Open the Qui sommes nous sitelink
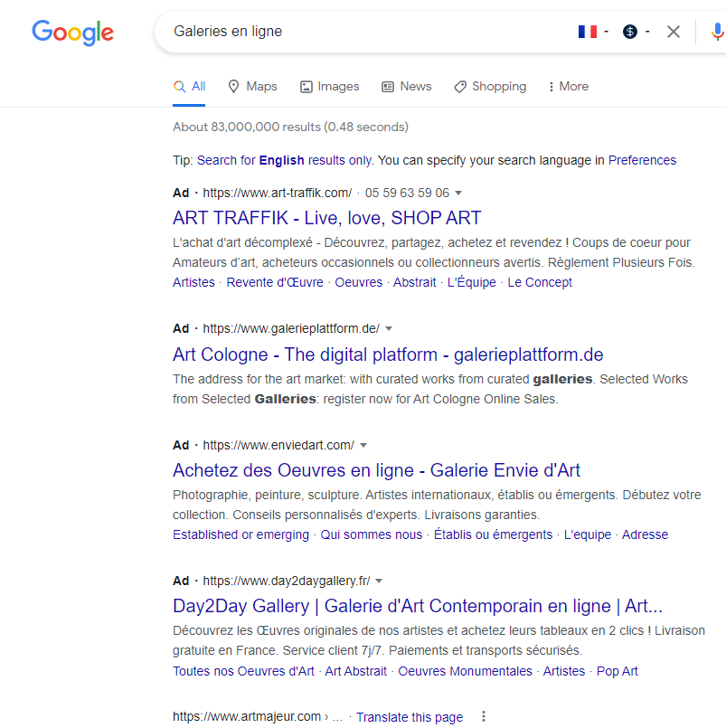 click(x=372, y=534)
